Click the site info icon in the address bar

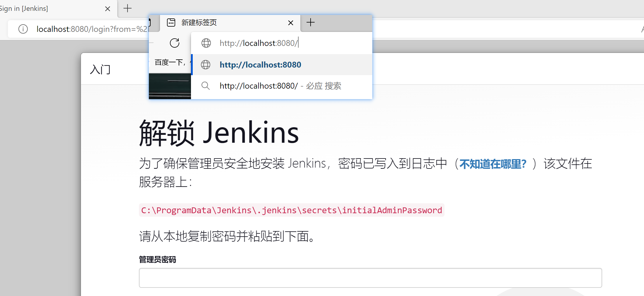pyautogui.click(x=23, y=29)
